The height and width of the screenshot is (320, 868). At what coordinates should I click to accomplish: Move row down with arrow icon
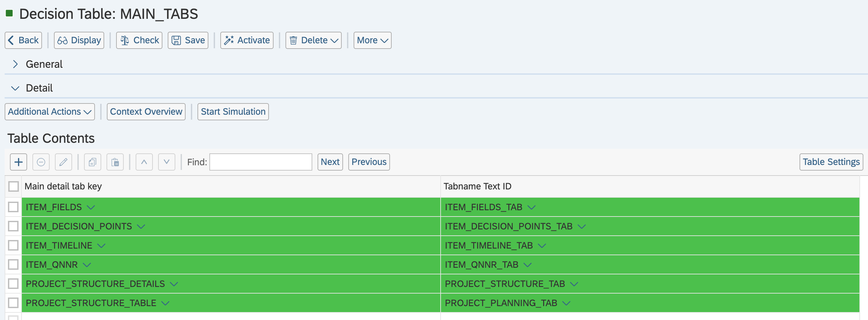(x=166, y=162)
